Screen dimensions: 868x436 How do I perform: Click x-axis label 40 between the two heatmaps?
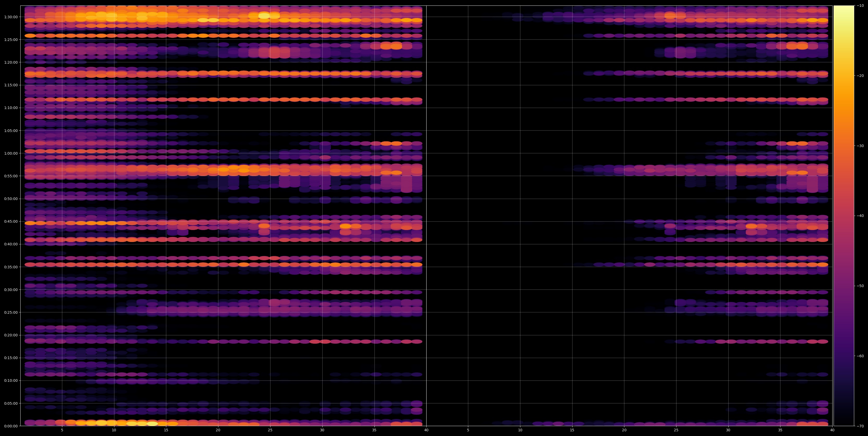(x=426, y=430)
